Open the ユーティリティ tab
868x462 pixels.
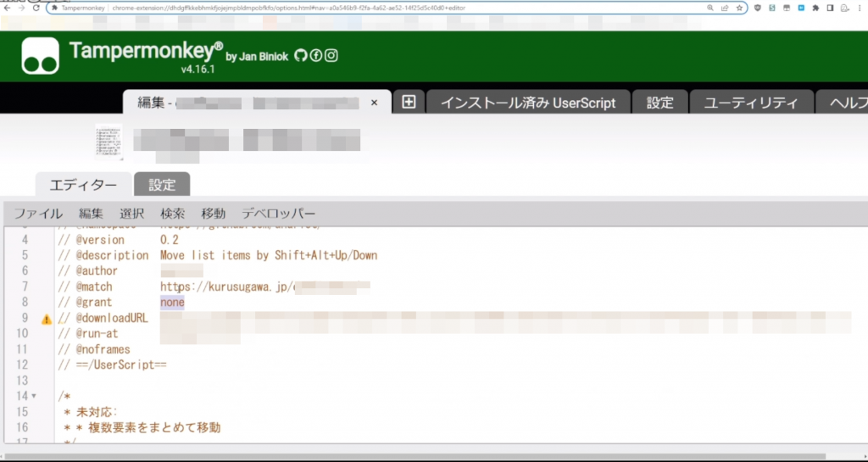pyautogui.click(x=751, y=103)
